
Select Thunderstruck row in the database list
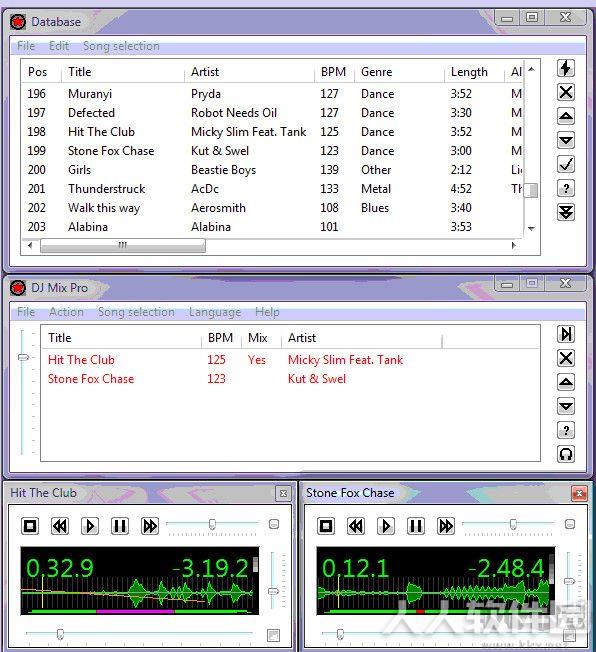272,189
